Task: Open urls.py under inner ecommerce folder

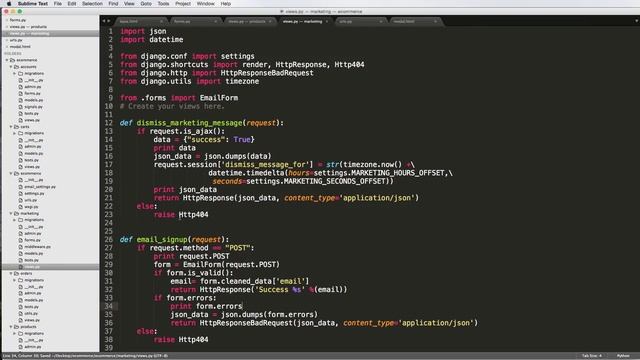Action: [31, 200]
